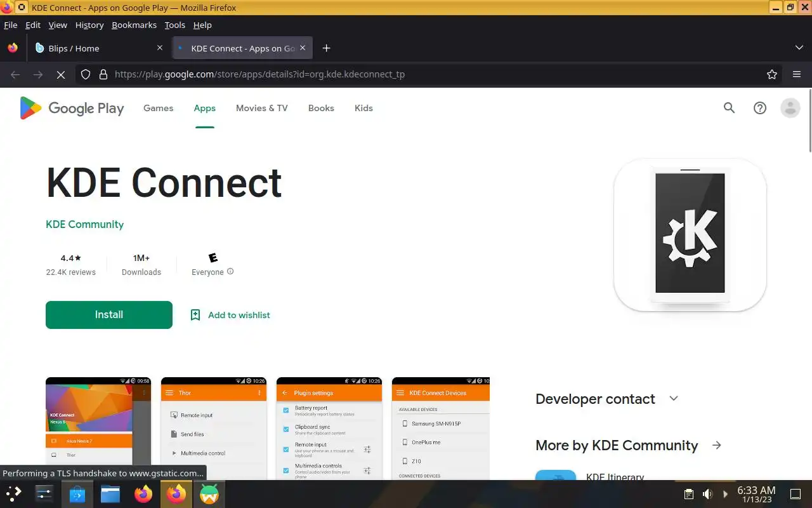Click the 4.4 star rating with 22.4K reviews
The image size is (812, 508).
[71, 265]
